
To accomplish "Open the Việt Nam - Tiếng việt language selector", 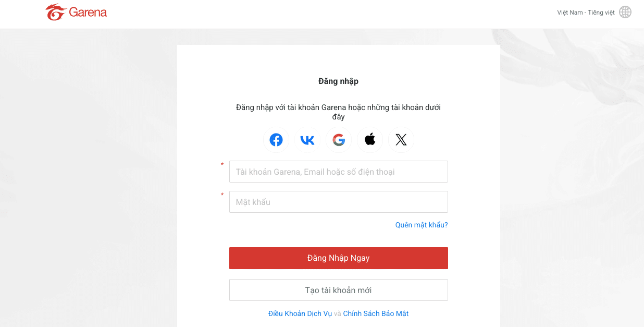I will pos(586,13).
